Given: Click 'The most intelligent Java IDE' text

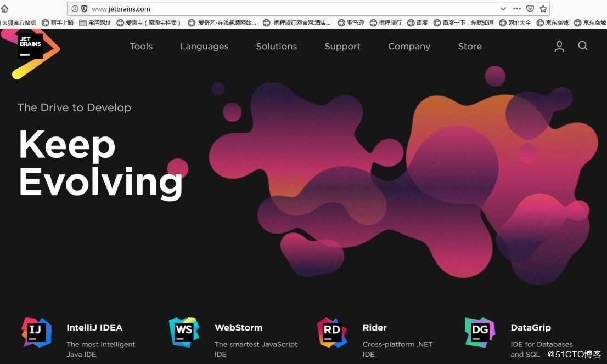Looking at the screenshot, I should click(100, 349).
